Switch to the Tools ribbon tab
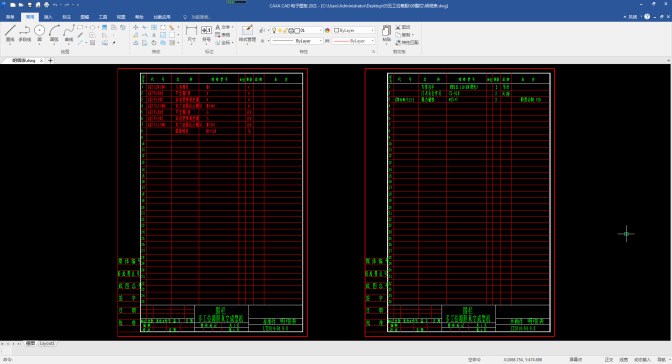The image size is (672, 364). (x=103, y=17)
